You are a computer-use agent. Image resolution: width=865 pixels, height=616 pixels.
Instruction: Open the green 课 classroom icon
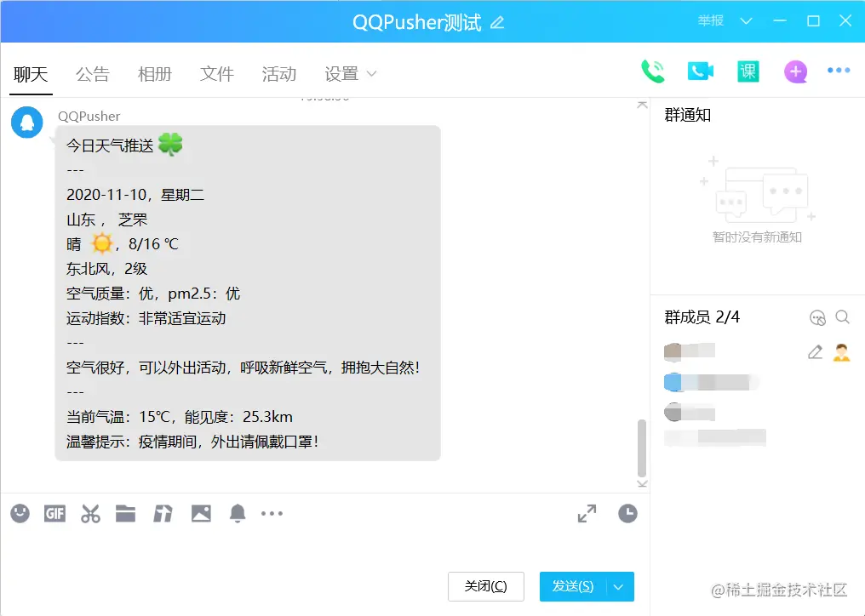pyautogui.click(x=748, y=71)
